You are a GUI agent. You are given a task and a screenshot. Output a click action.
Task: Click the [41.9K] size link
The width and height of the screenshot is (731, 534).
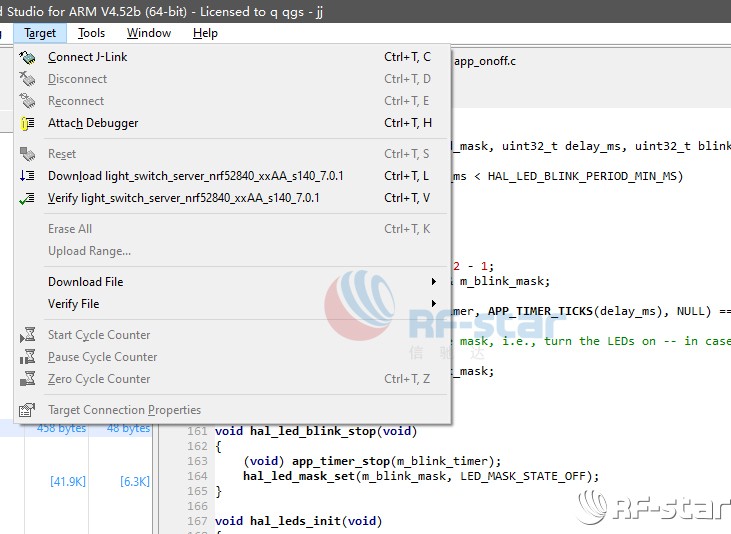(68, 481)
